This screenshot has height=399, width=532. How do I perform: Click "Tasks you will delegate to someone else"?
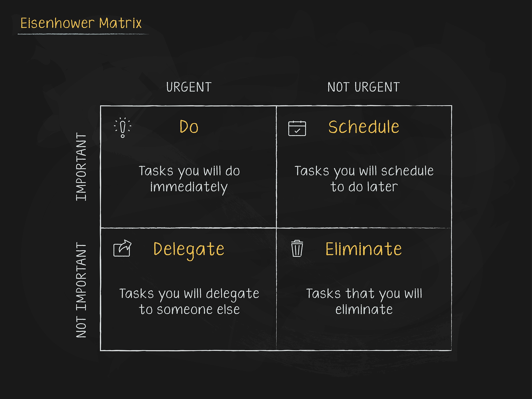tap(189, 301)
